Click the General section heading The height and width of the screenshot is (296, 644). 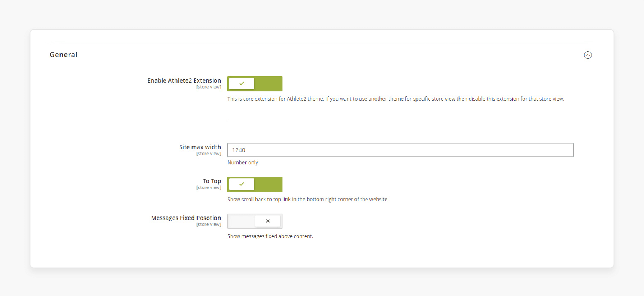click(x=64, y=55)
